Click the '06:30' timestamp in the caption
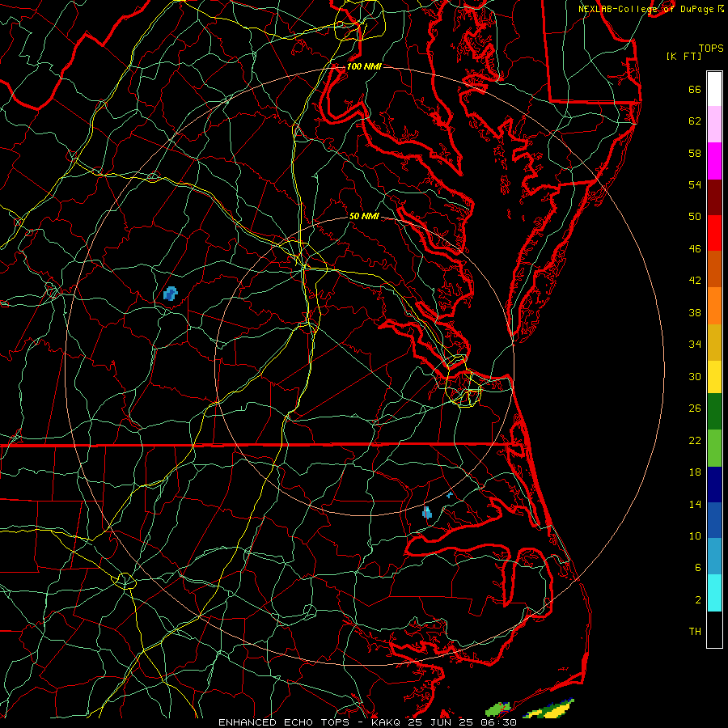 (498, 722)
